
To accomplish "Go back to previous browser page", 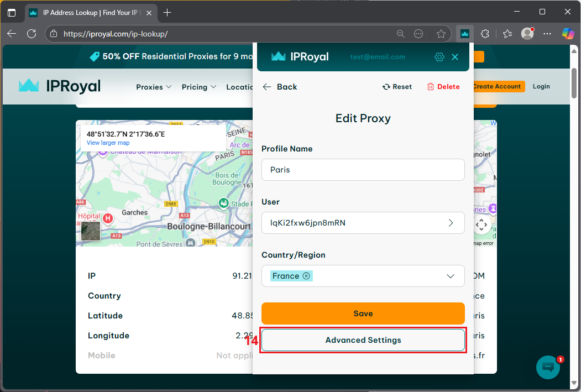I will tap(12, 34).
